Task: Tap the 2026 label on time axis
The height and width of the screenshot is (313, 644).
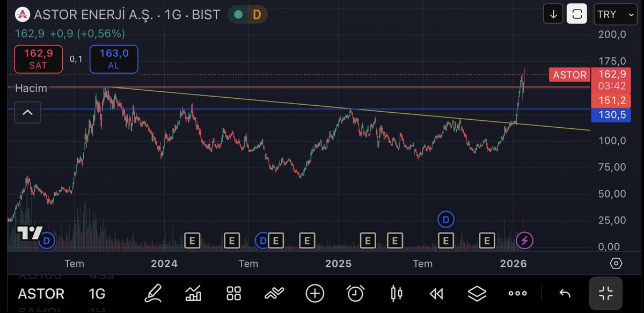Action: [x=513, y=264]
